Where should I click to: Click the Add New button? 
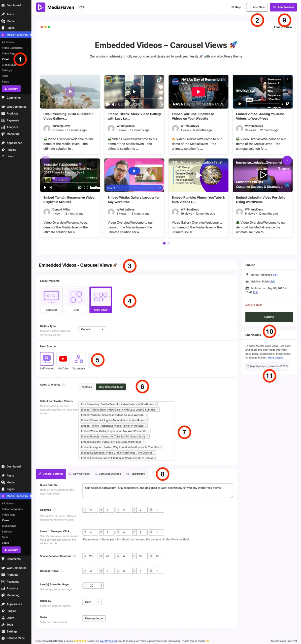257,7
